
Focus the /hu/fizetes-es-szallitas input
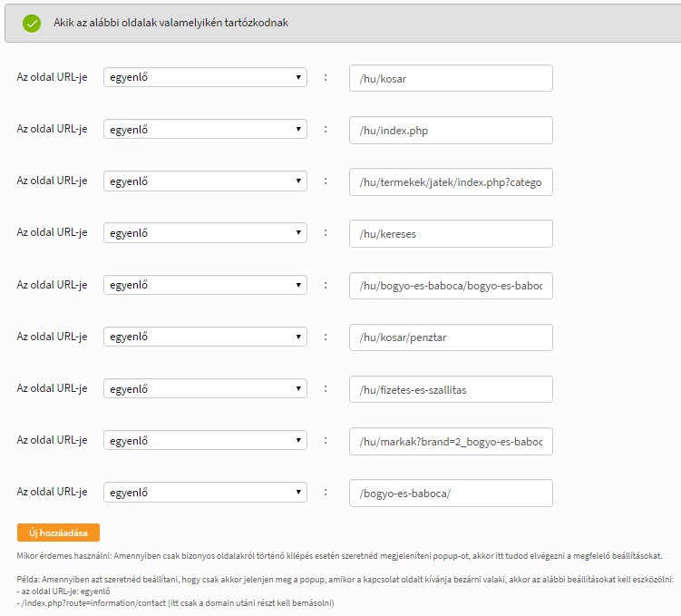click(x=451, y=389)
